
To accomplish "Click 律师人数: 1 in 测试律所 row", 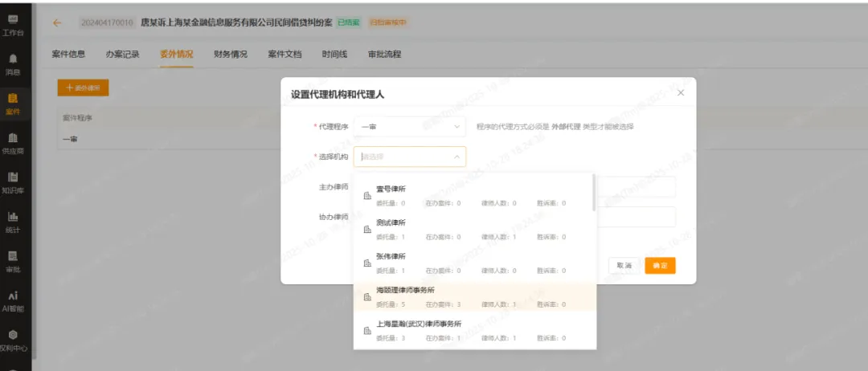I will 499,237.
